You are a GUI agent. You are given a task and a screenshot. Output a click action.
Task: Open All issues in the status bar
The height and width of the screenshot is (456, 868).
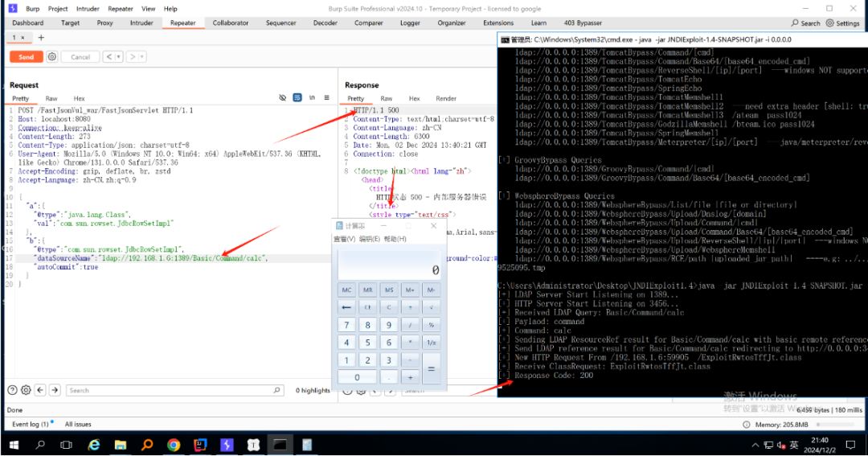click(78, 425)
